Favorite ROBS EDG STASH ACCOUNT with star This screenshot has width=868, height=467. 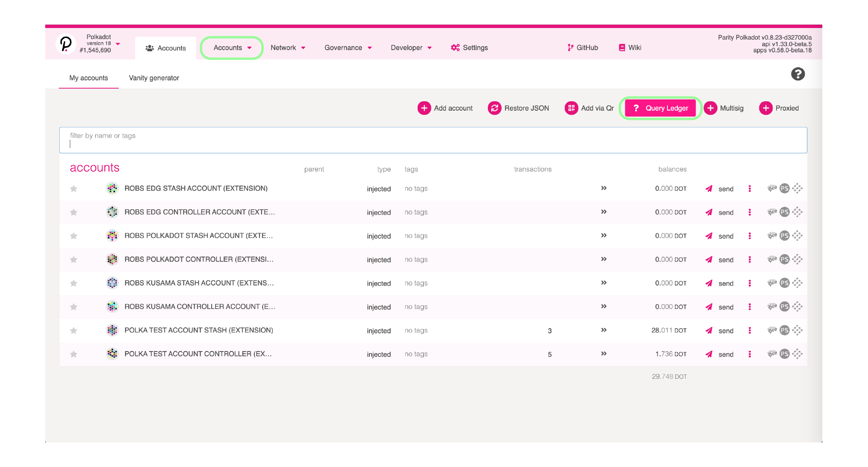(x=74, y=189)
